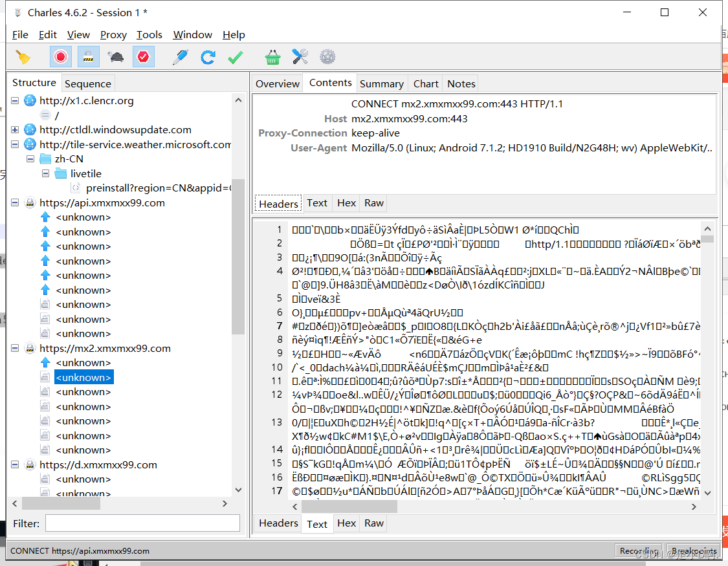Collapse api.xmxmxx99.com node
This screenshot has width=728, height=566.
[15, 202]
